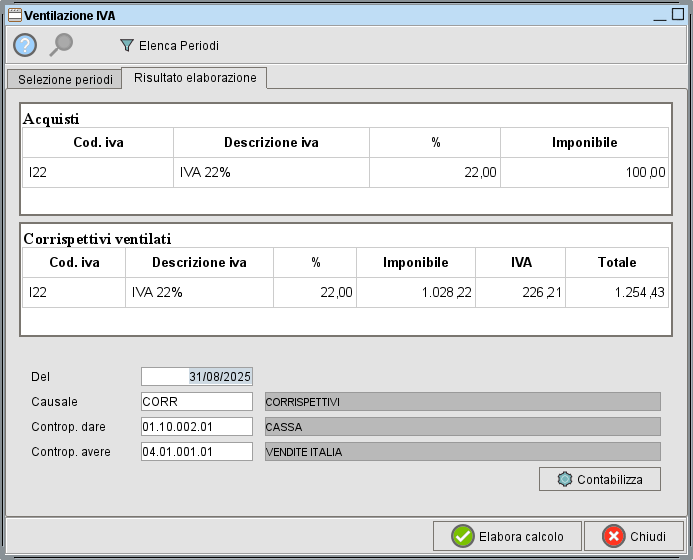Click the green checkmark icon on Elabora calcolo
Viewport: 693px width, 560px height.
(x=463, y=536)
